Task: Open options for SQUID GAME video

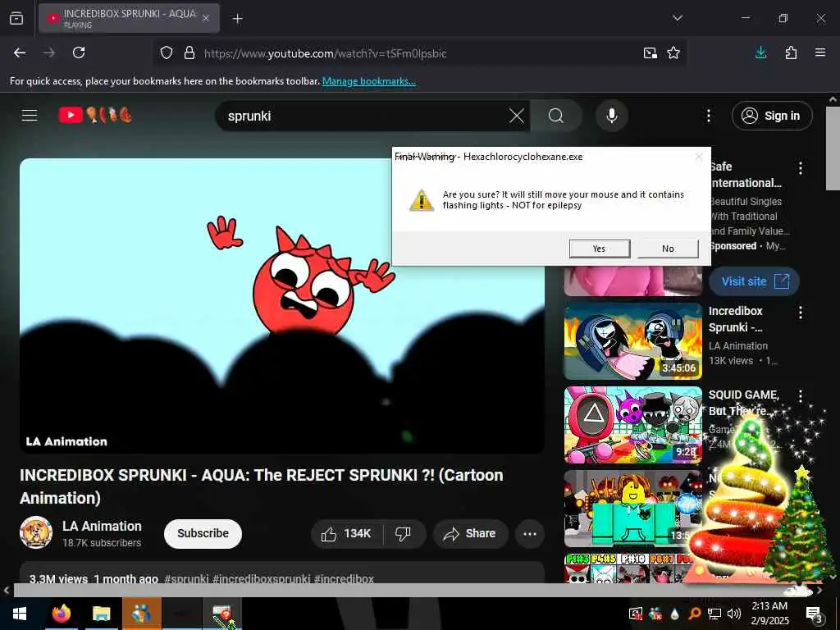Action: pos(801,396)
